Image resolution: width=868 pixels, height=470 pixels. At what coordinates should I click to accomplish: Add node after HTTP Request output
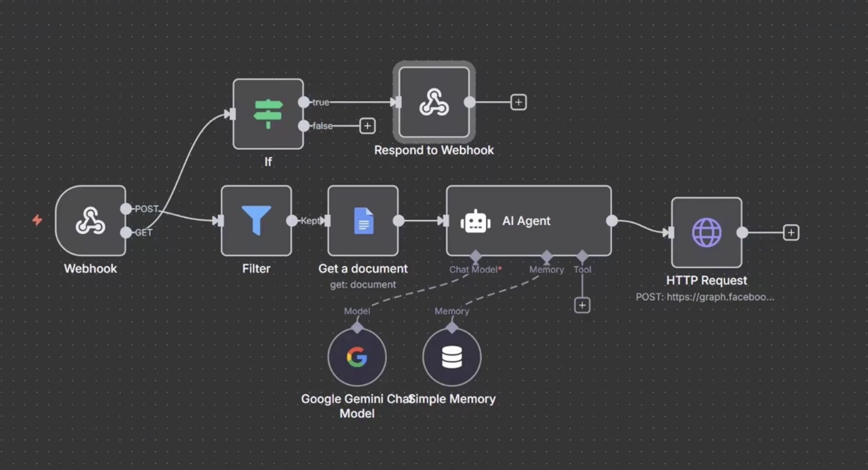click(x=791, y=233)
